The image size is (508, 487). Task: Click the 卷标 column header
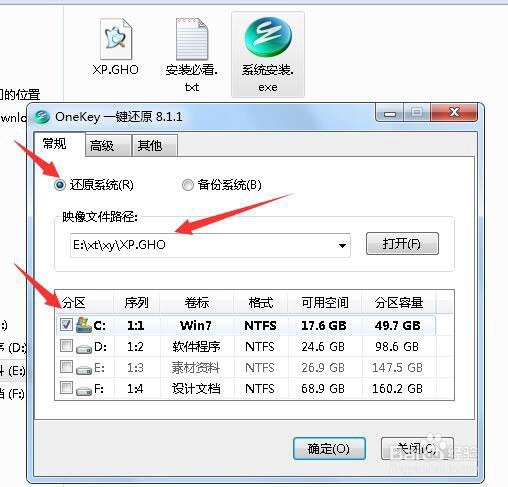click(197, 302)
